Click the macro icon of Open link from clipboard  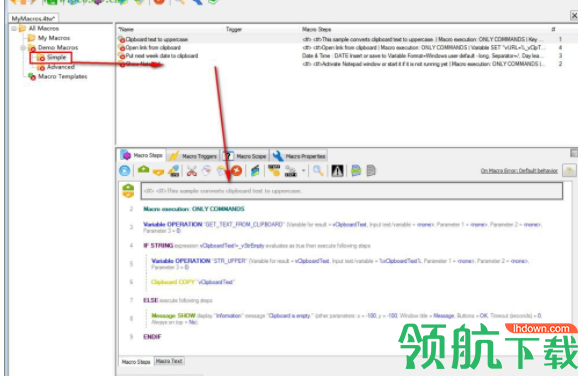[x=121, y=48]
